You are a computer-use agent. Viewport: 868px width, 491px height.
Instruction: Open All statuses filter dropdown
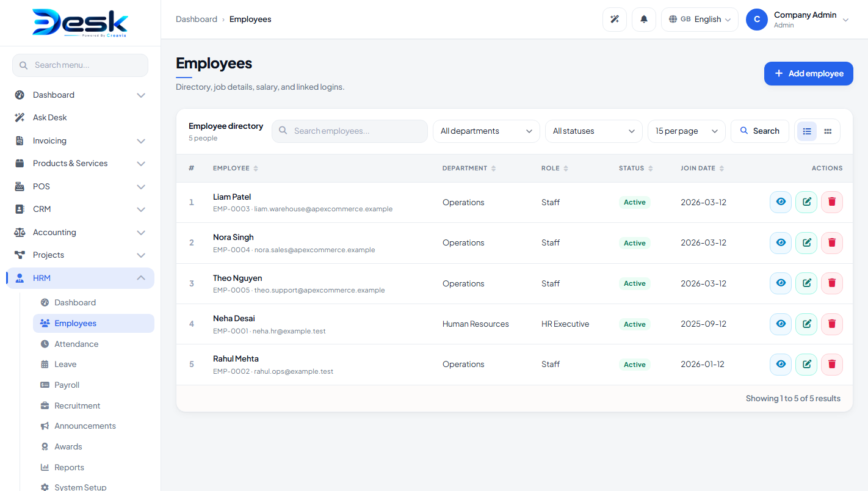[x=594, y=131]
